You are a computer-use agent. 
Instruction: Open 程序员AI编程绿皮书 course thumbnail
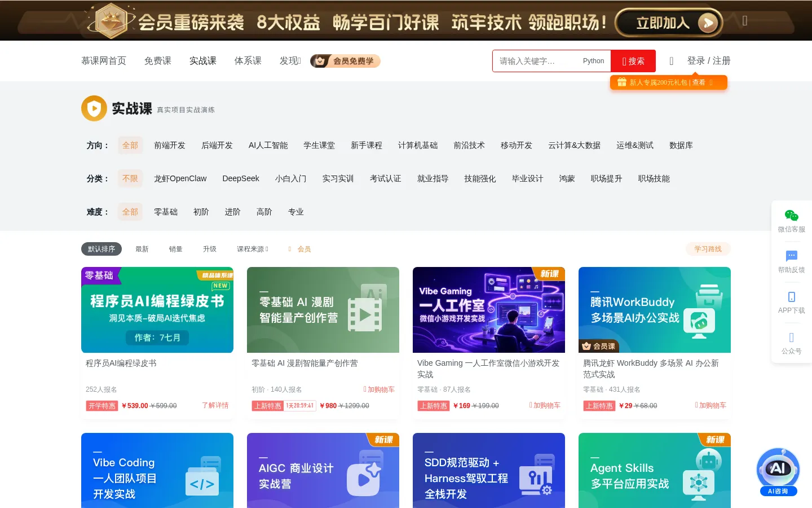point(157,310)
